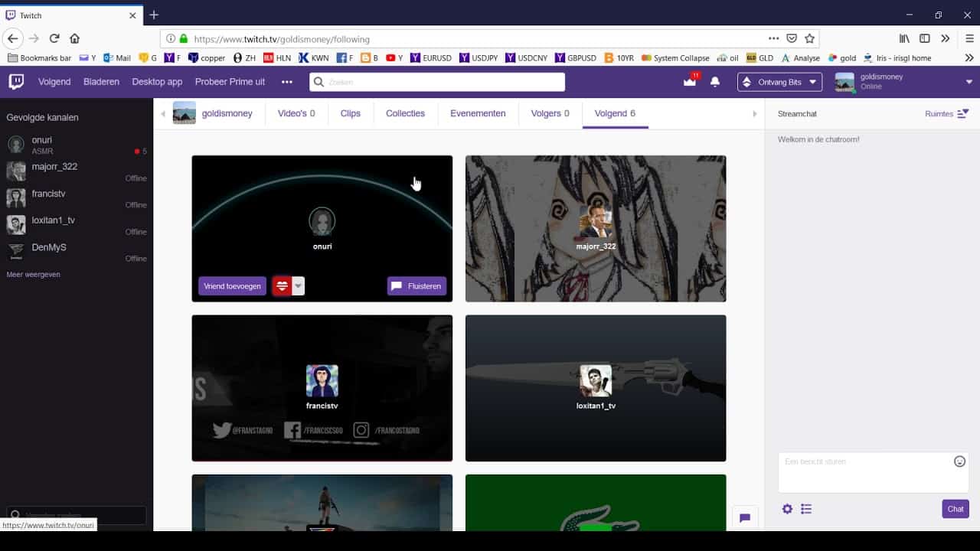This screenshot has height=551, width=980.
Task: Switch to Video's 0 tab
Action: coord(296,113)
